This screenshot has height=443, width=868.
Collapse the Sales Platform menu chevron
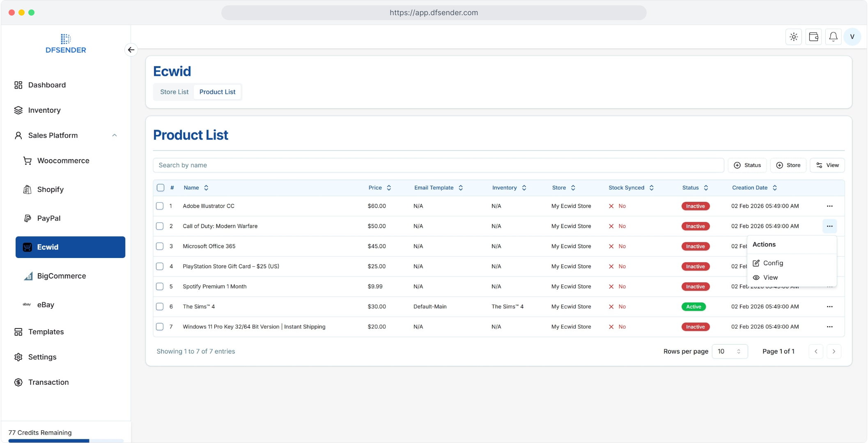pyautogui.click(x=115, y=135)
